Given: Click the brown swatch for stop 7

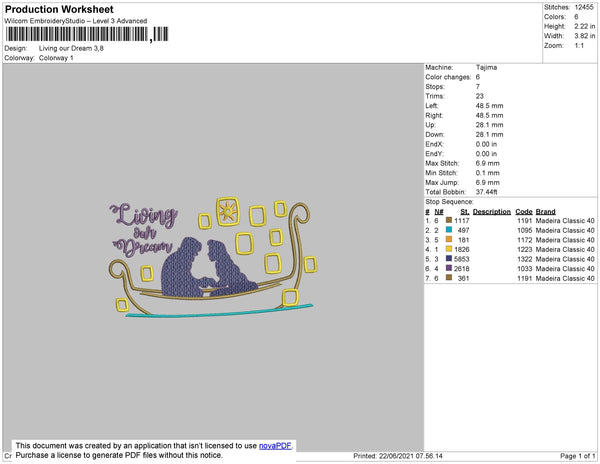Looking at the screenshot, I should pyautogui.click(x=449, y=278).
